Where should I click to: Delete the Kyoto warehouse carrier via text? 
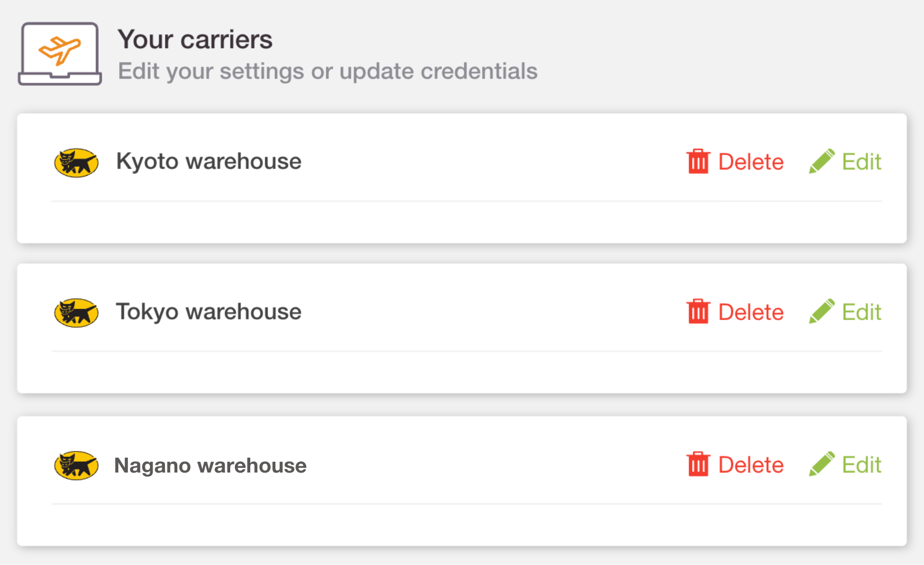point(751,162)
